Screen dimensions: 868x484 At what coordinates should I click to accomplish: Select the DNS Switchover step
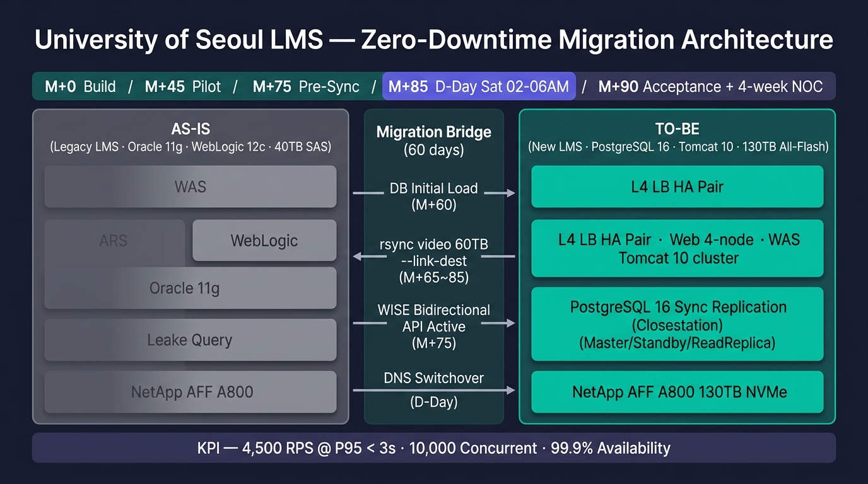tap(434, 389)
